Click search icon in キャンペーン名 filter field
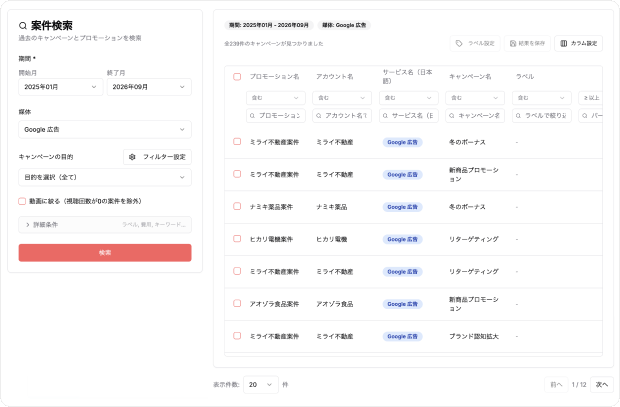 click(452, 116)
